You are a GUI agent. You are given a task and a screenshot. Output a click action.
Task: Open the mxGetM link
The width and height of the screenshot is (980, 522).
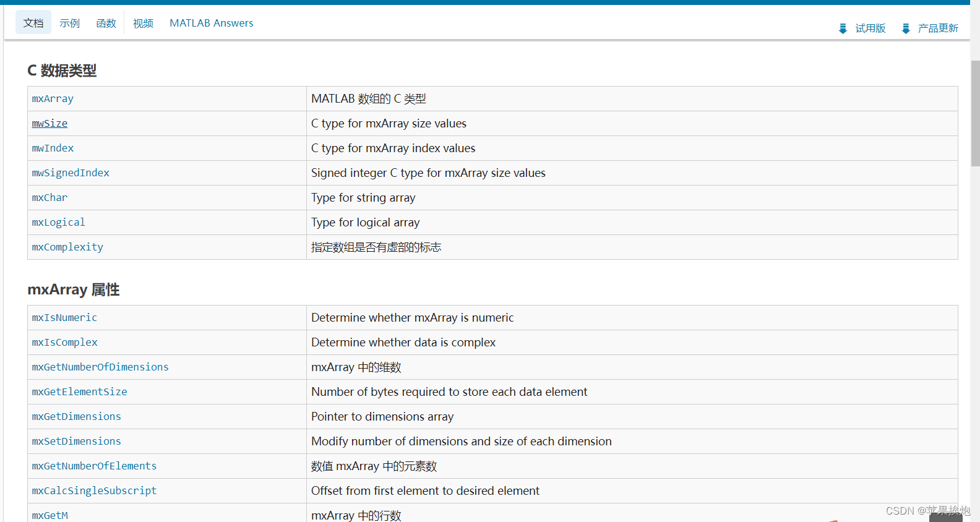pyautogui.click(x=50, y=515)
